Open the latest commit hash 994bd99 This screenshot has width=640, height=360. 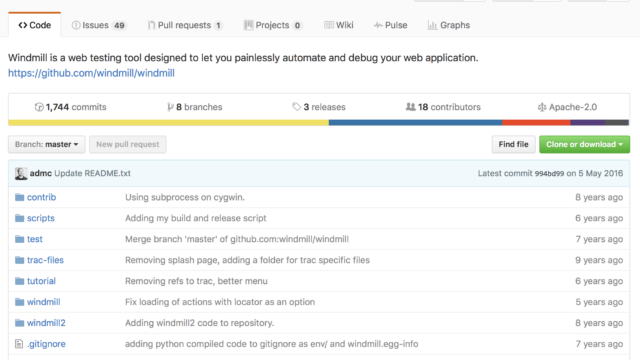(549, 173)
